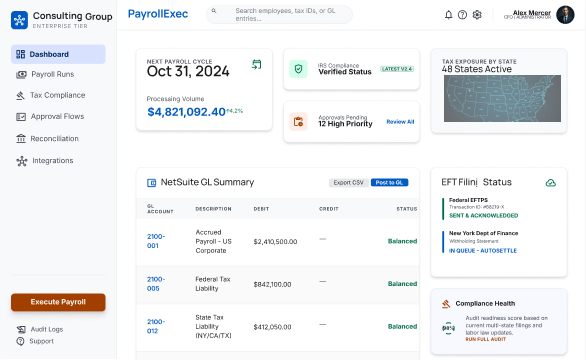Viewport: 586px width, 360px height.
Task: Open notifications bell
Action: pyautogui.click(x=448, y=15)
